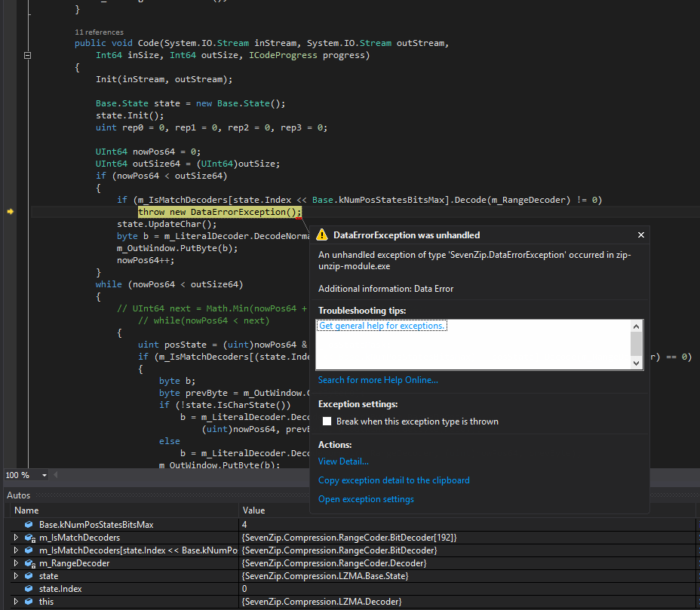This screenshot has height=610, width=700.
Task: Open 'View Detail...' for the exception
Action: coord(343,461)
